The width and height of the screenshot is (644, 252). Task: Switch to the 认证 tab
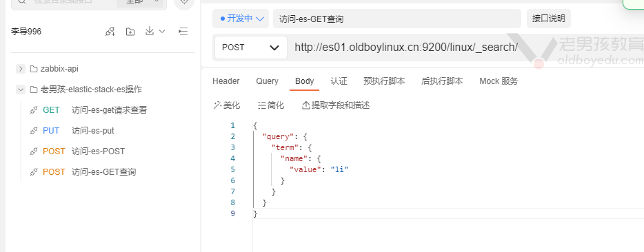click(339, 81)
